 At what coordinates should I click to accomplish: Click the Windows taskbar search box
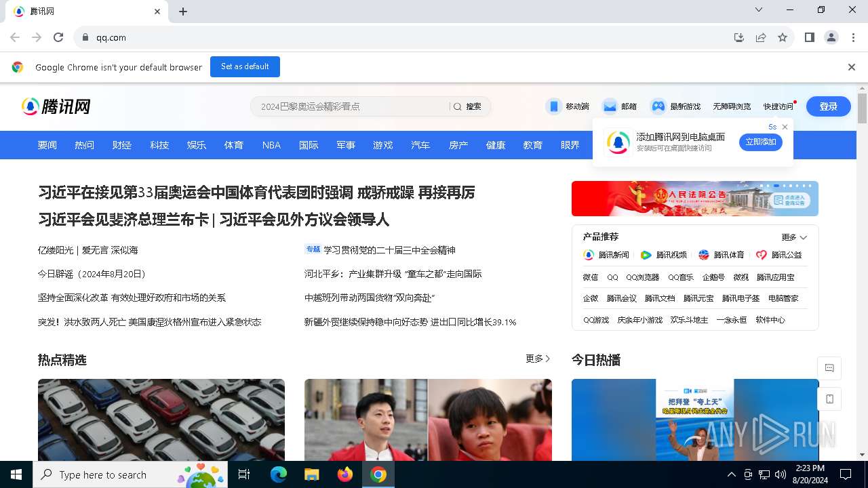(x=130, y=474)
